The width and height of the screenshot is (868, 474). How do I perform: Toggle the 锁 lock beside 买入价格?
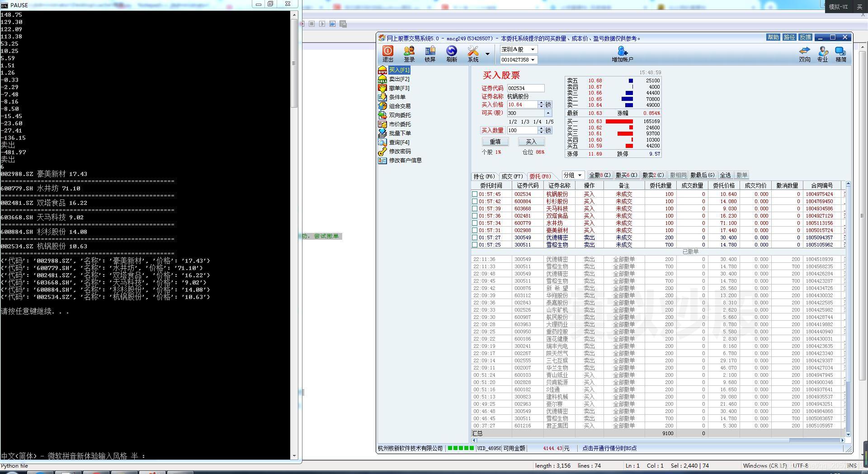[548, 104]
